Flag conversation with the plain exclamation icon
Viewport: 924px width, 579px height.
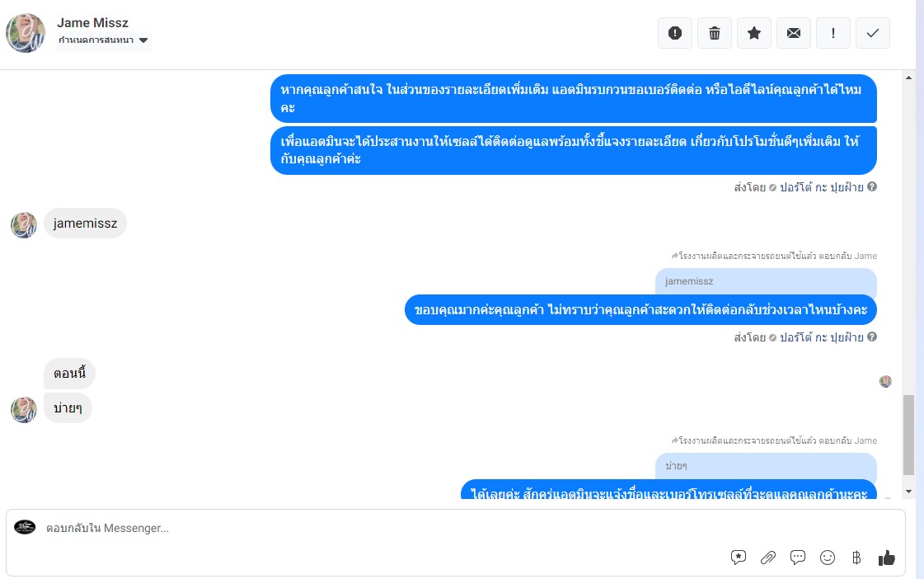833,33
